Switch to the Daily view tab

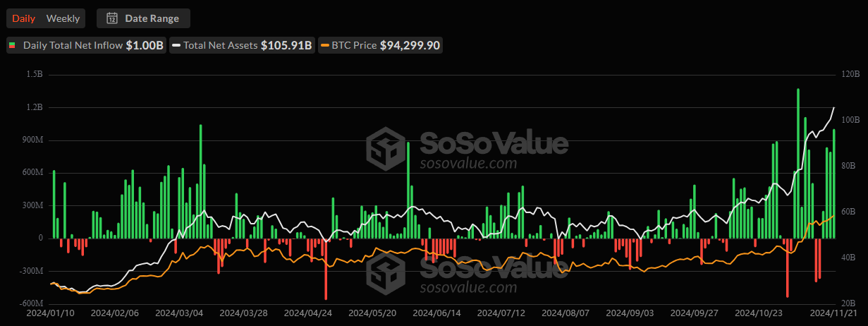click(23, 18)
